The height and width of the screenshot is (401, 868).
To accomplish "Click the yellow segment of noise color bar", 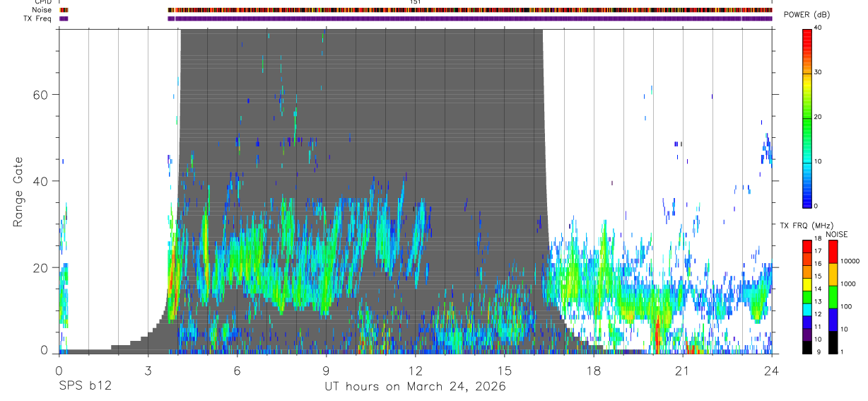I will click(833, 274).
